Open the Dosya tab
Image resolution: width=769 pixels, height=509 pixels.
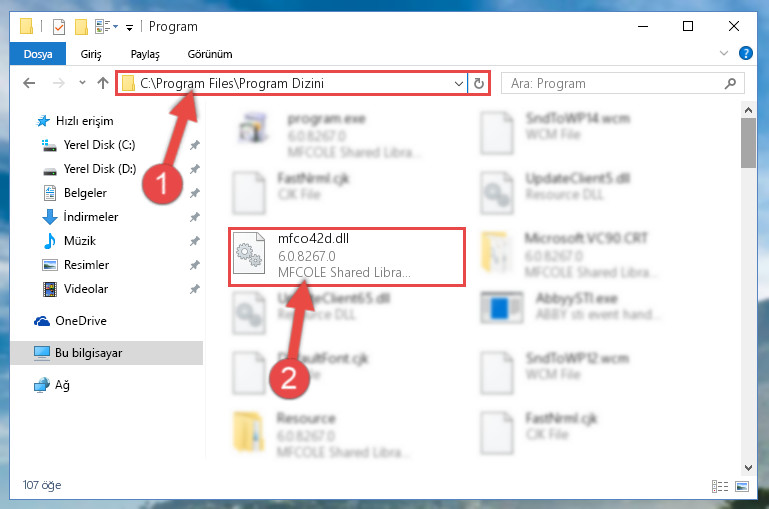(38, 54)
